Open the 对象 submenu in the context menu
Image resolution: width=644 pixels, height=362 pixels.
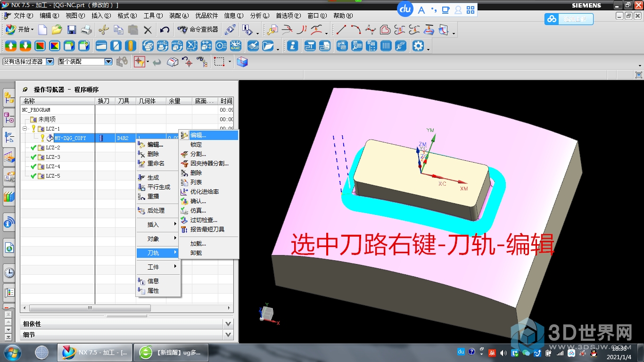(x=158, y=239)
